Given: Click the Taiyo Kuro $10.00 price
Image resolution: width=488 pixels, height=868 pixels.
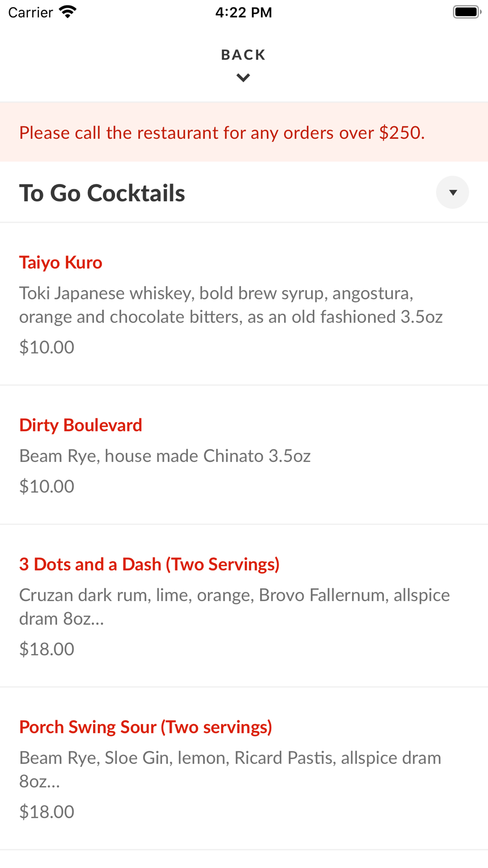Looking at the screenshot, I should [47, 347].
